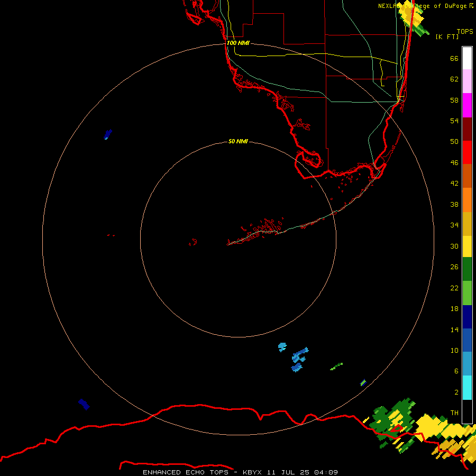Click the '50 NMI' range ring label
476x476 pixels.
click(x=238, y=141)
